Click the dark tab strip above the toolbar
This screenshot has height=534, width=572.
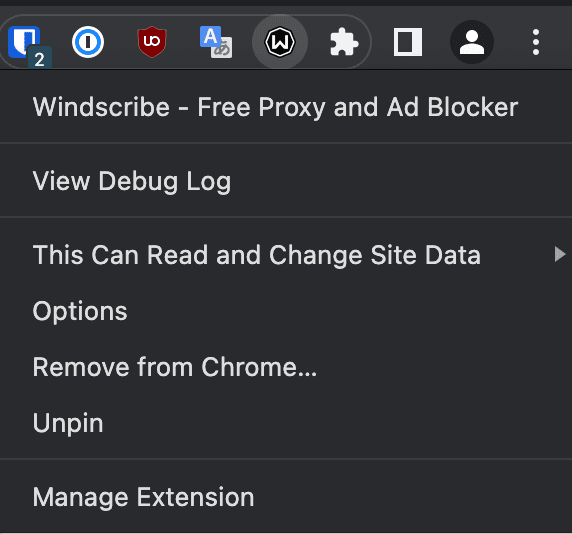(x=286, y=3)
